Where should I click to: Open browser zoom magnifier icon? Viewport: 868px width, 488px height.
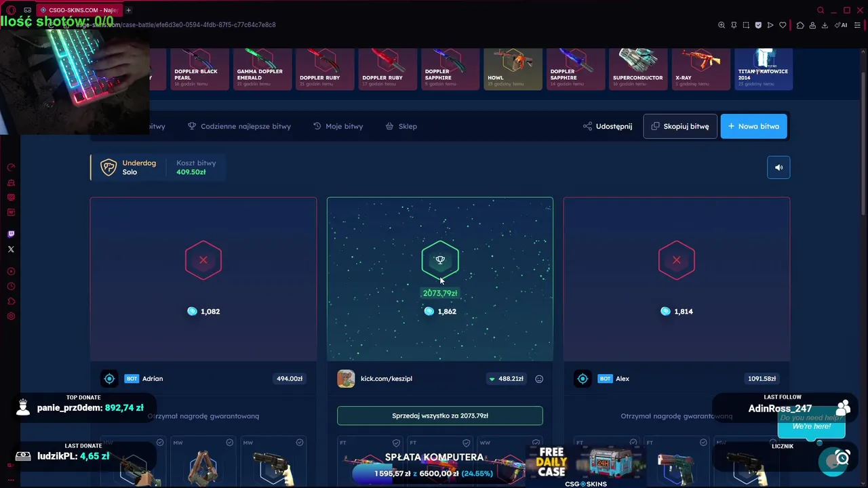pyautogui.click(x=722, y=25)
